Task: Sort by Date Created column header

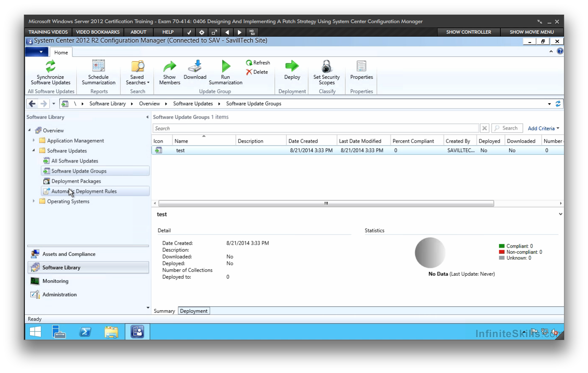Action: (x=312, y=141)
